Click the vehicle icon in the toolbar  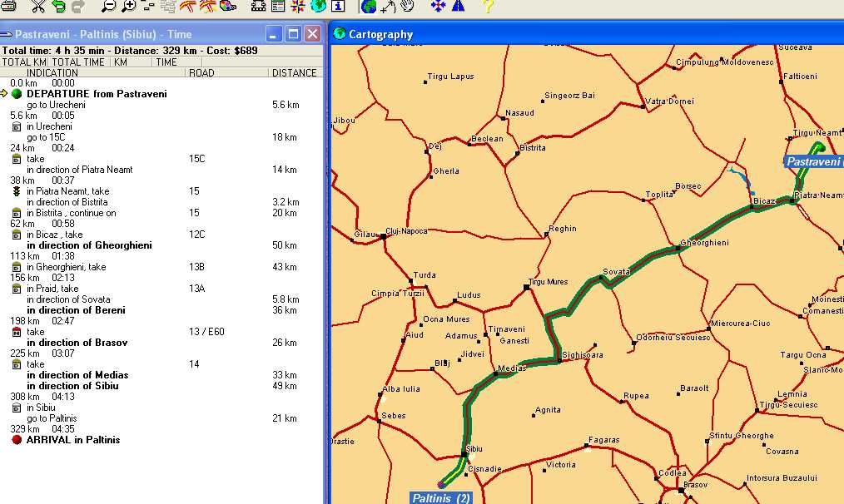pyautogui.click(x=258, y=6)
